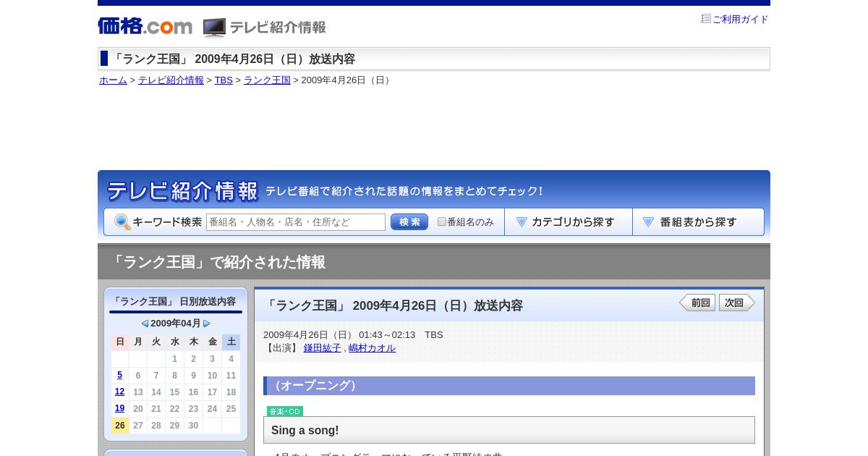
Task: Expand カテゴリから探す dropdown
Action: [x=569, y=222]
